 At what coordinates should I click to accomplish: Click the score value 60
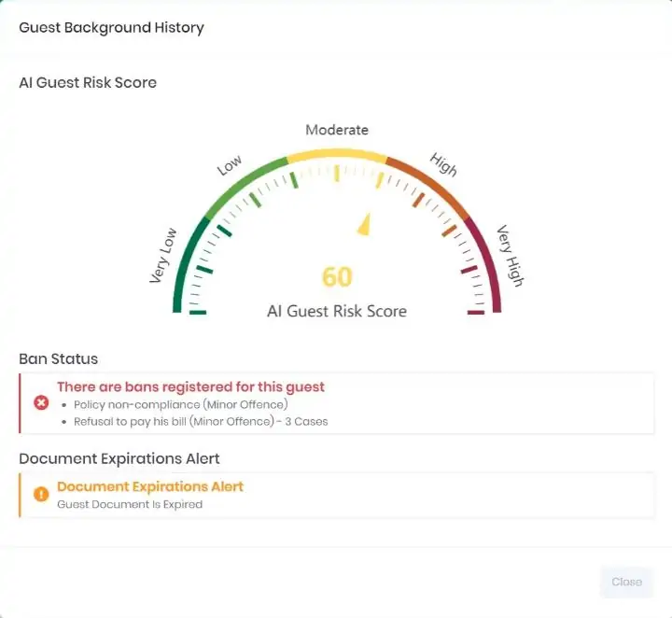pyautogui.click(x=337, y=277)
